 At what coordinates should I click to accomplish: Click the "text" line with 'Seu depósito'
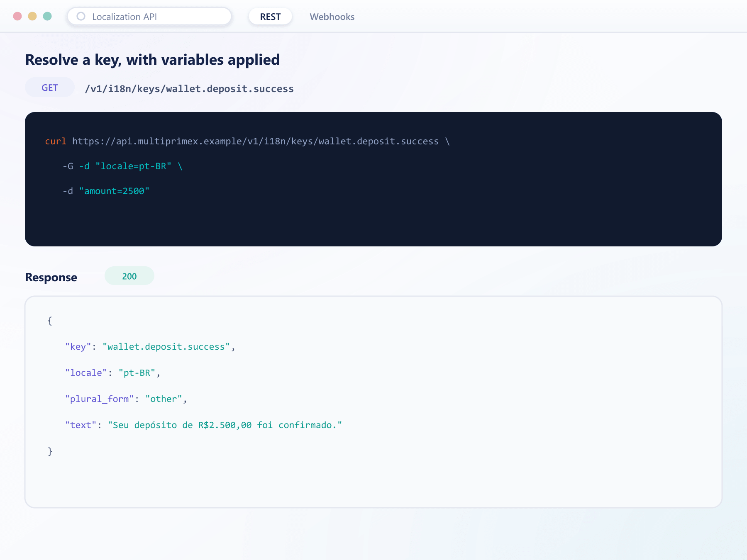[x=203, y=425]
